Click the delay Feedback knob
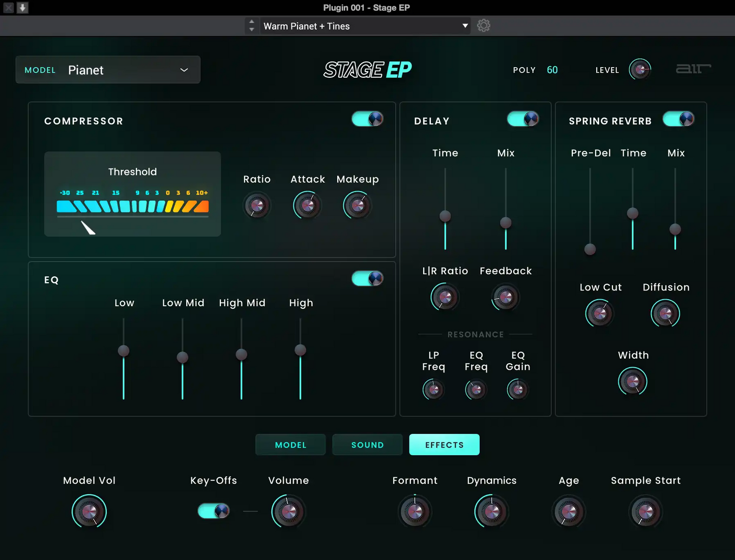 (505, 298)
